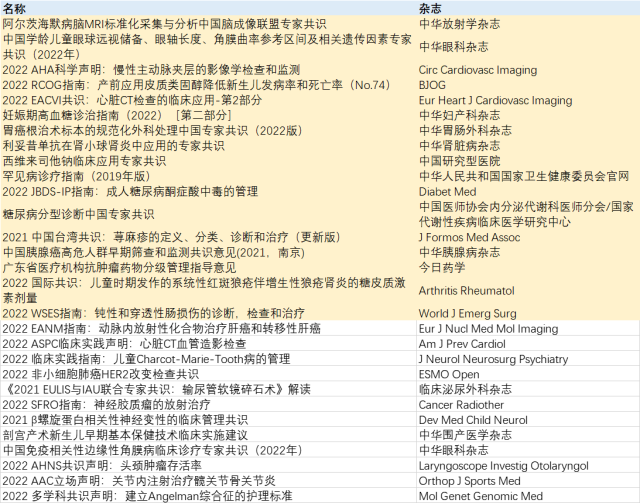Click the Arthritis Rheumatol journal cell
Image resolution: width=640 pixels, height=503 pixels.
[528, 290]
